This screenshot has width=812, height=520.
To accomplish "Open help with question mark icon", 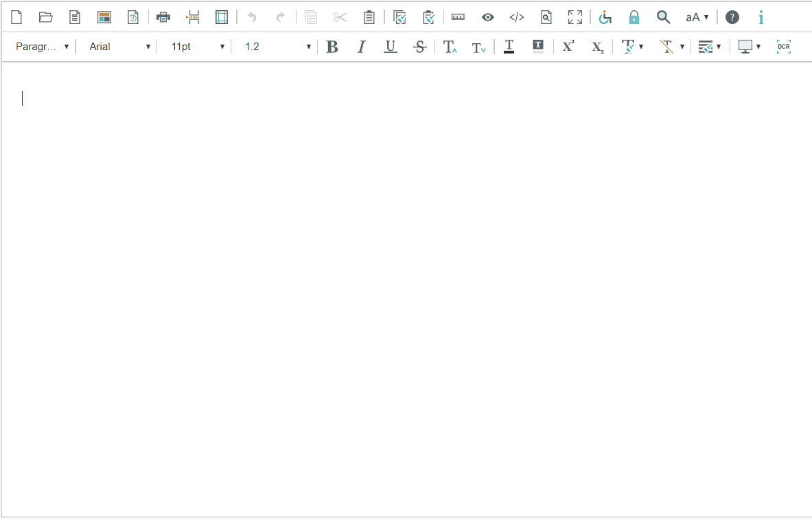I will (x=732, y=17).
